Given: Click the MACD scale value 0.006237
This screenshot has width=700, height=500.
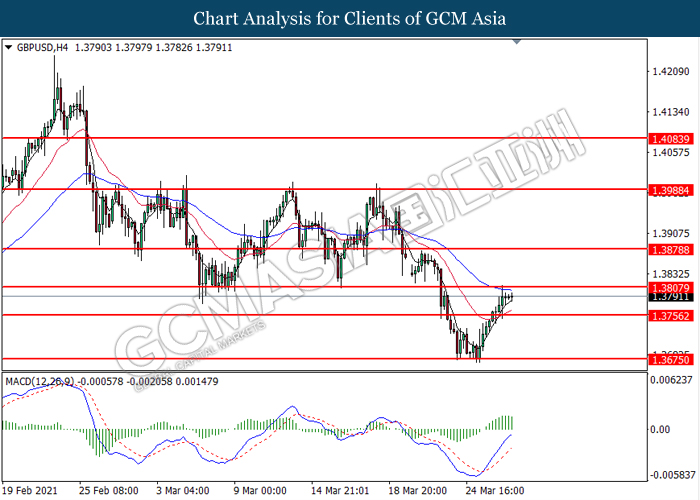Looking at the screenshot, I should point(672,380).
